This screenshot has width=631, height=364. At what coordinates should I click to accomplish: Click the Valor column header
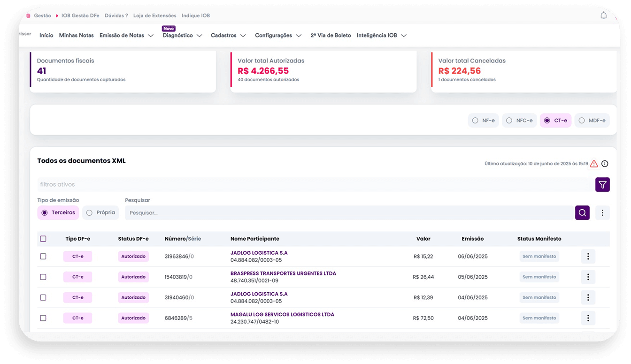point(423,239)
